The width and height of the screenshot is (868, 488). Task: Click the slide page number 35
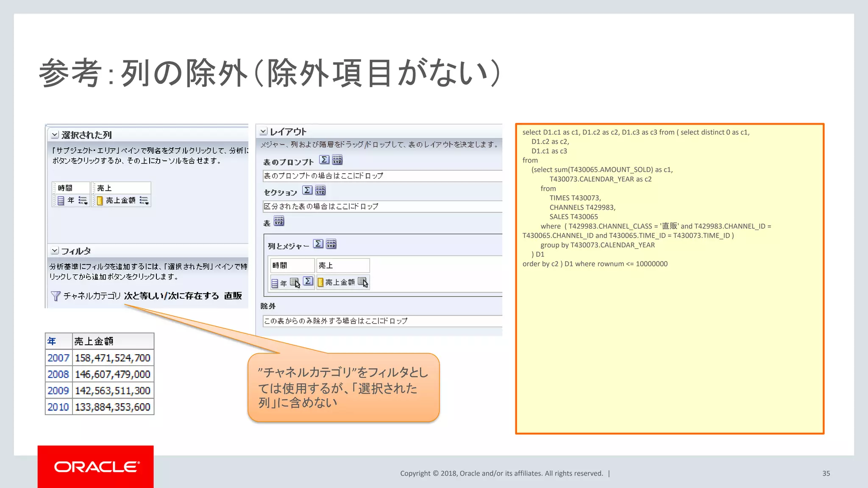826,473
